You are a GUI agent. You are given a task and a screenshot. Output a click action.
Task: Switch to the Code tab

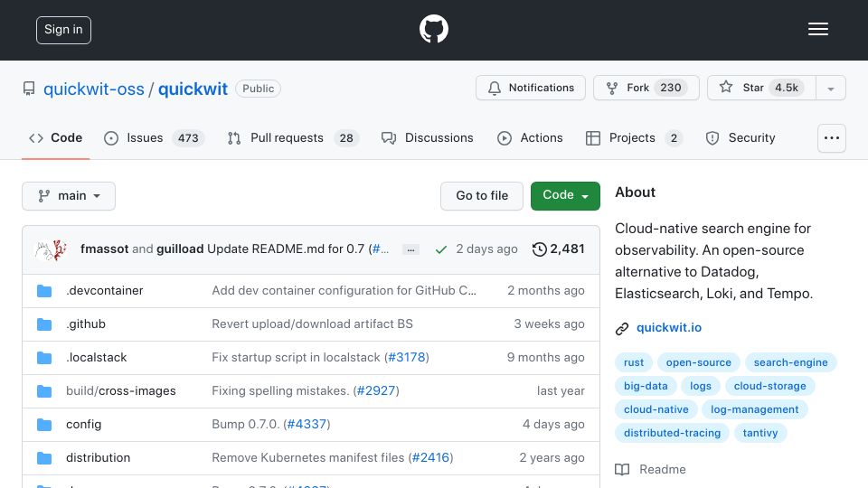click(55, 137)
